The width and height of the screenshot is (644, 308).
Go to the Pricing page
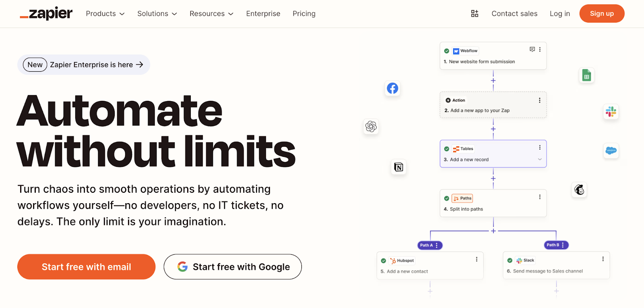[304, 14]
